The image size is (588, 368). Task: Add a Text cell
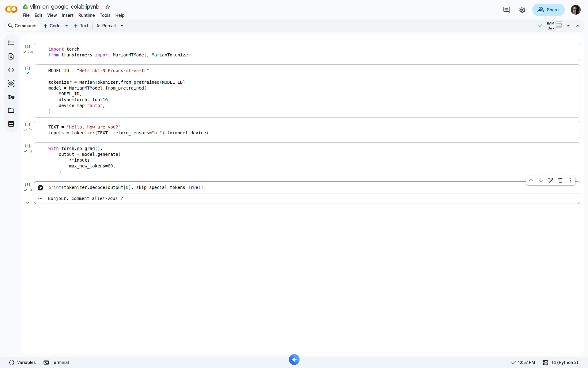click(81, 26)
